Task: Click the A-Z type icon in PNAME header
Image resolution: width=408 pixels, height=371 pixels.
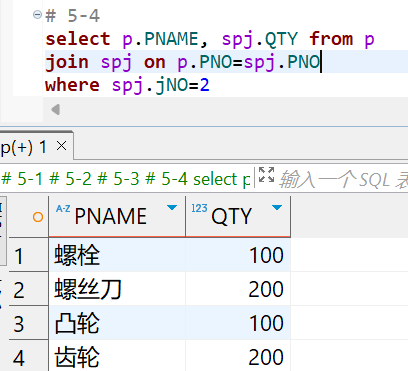Action: click(x=63, y=209)
